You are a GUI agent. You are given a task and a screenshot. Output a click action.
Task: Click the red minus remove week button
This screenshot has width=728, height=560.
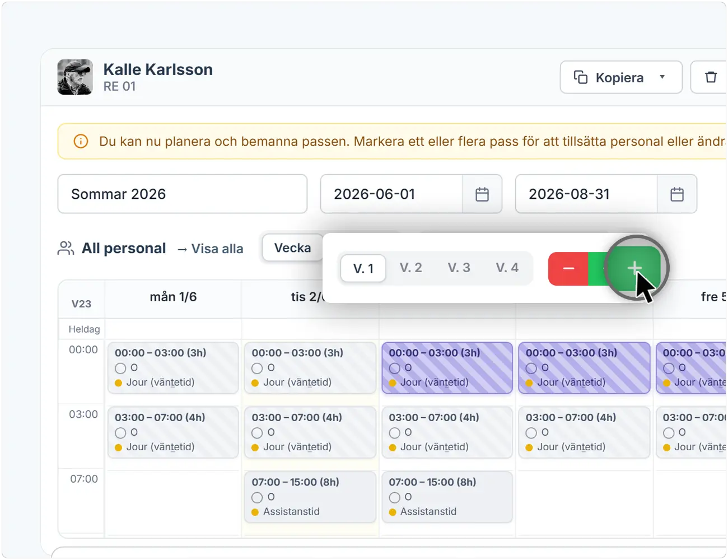(568, 269)
